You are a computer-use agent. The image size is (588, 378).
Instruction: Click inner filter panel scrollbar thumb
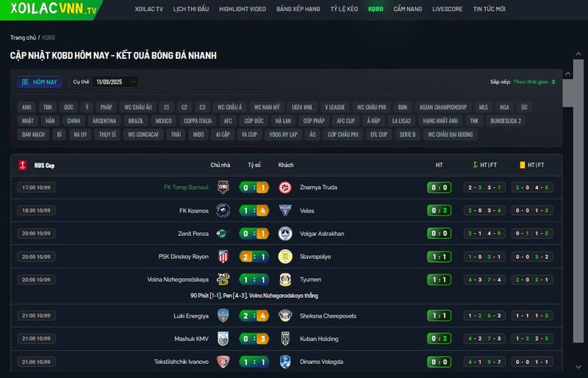point(567,93)
